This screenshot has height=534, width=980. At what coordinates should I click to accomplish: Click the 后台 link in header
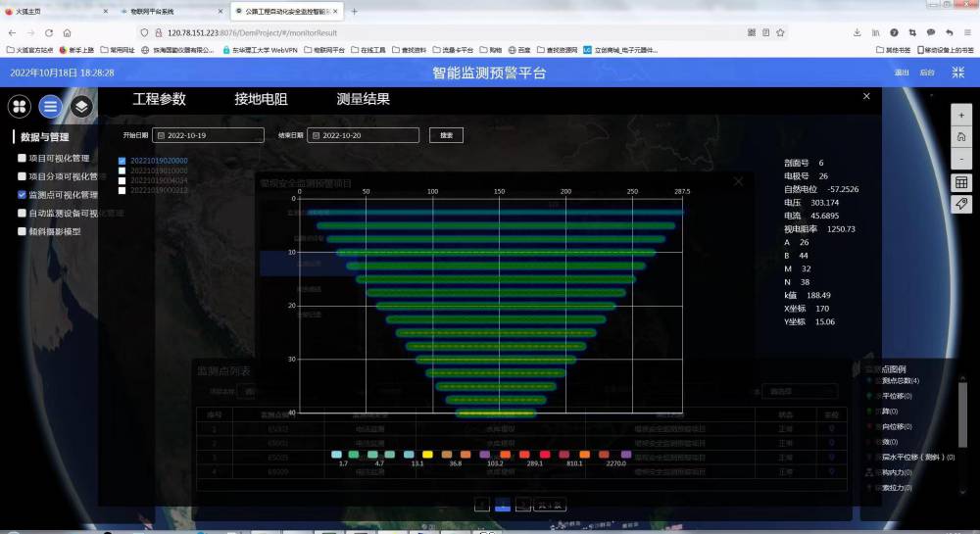(927, 73)
